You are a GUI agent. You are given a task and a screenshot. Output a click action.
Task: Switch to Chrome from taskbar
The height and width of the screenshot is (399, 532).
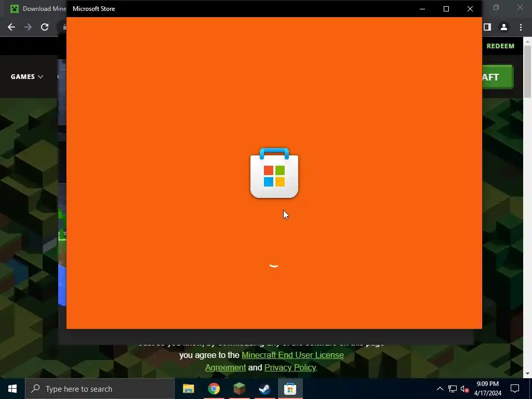[214, 389]
